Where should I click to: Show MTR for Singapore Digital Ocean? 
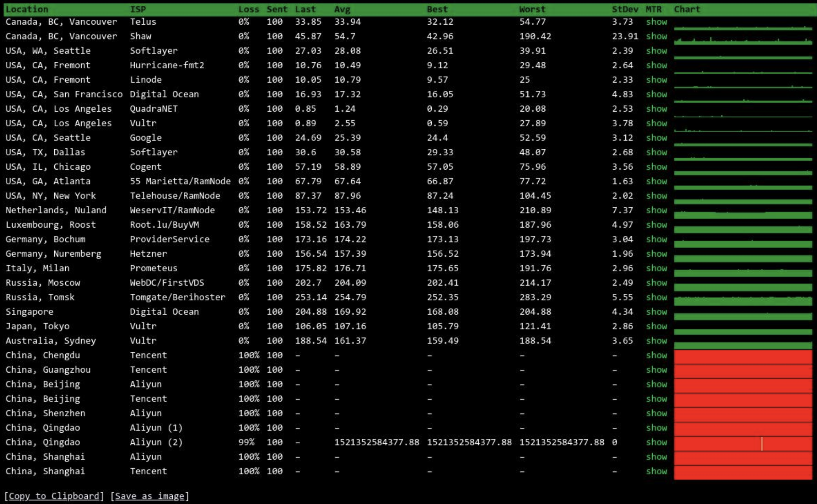[x=656, y=312]
